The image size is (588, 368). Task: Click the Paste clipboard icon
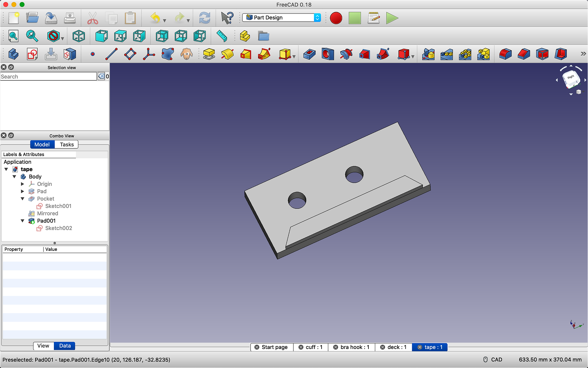[x=130, y=18]
